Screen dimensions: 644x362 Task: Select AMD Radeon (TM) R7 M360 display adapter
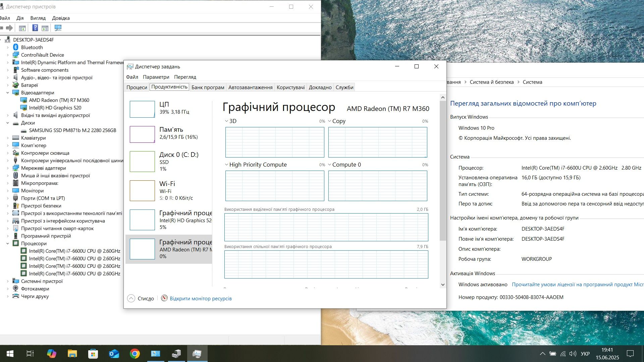[x=59, y=100]
